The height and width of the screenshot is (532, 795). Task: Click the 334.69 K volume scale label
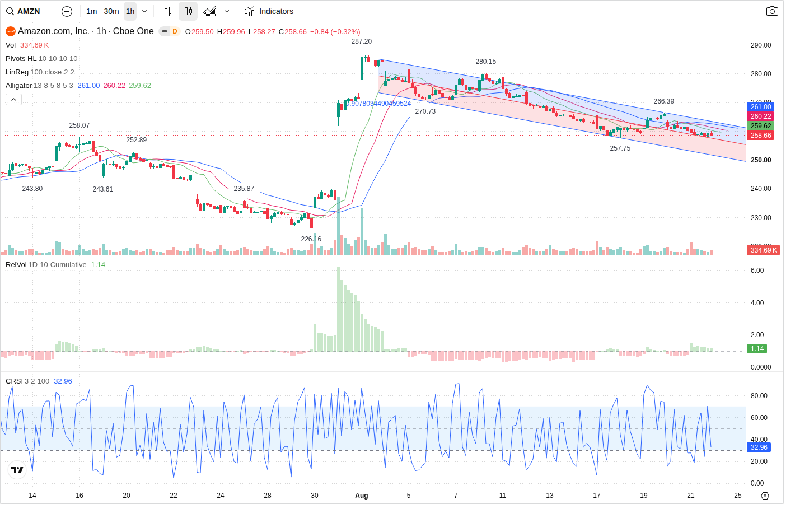[764, 250]
